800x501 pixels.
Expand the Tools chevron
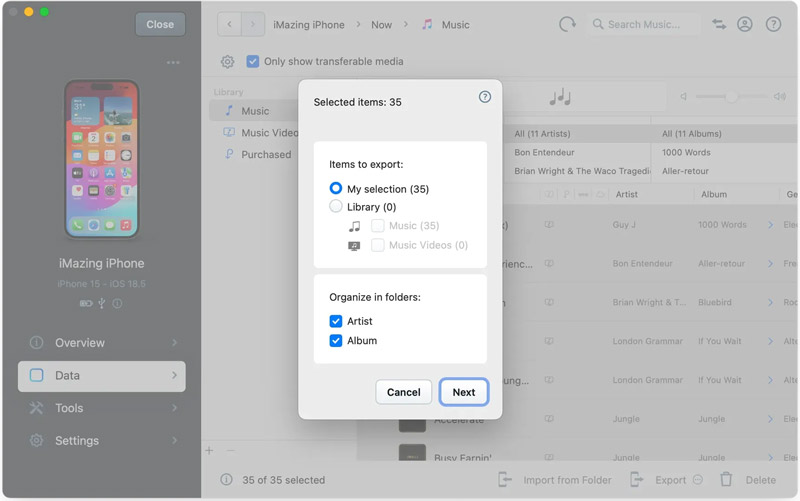click(174, 408)
